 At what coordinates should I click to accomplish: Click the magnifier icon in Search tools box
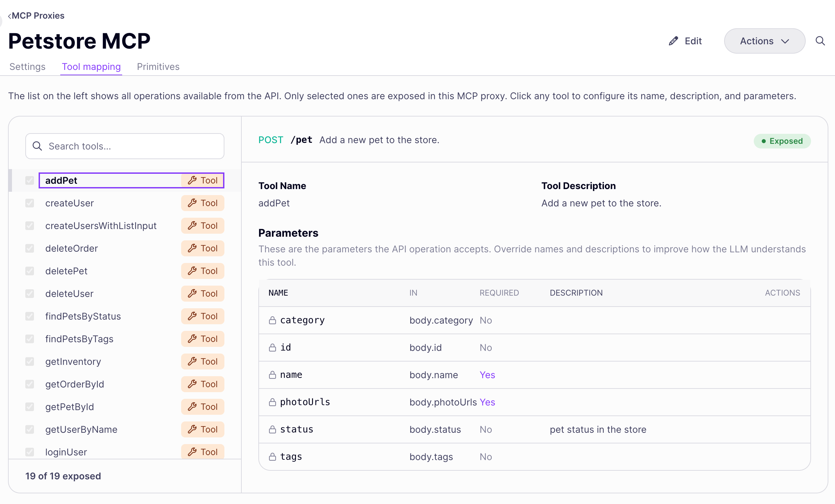pos(37,146)
